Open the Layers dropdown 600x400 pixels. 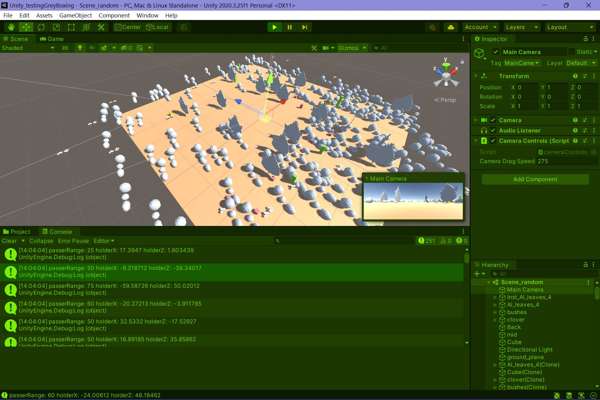coord(520,27)
